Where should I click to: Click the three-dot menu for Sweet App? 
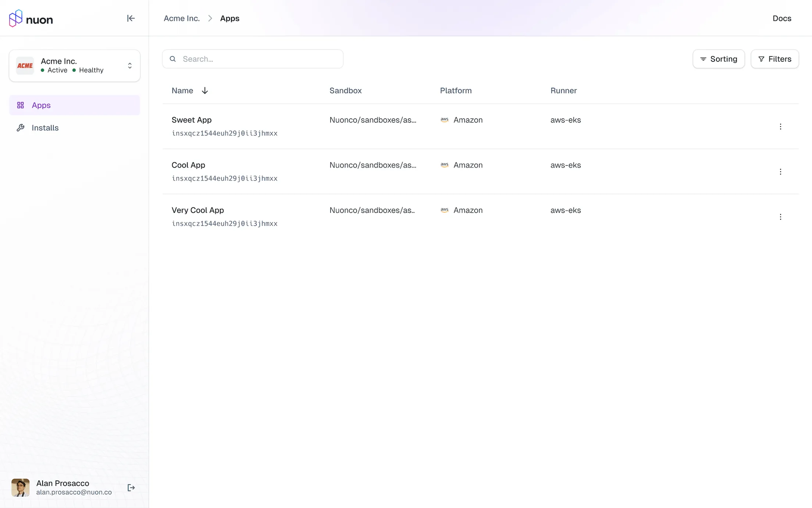(x=780, y=127)
